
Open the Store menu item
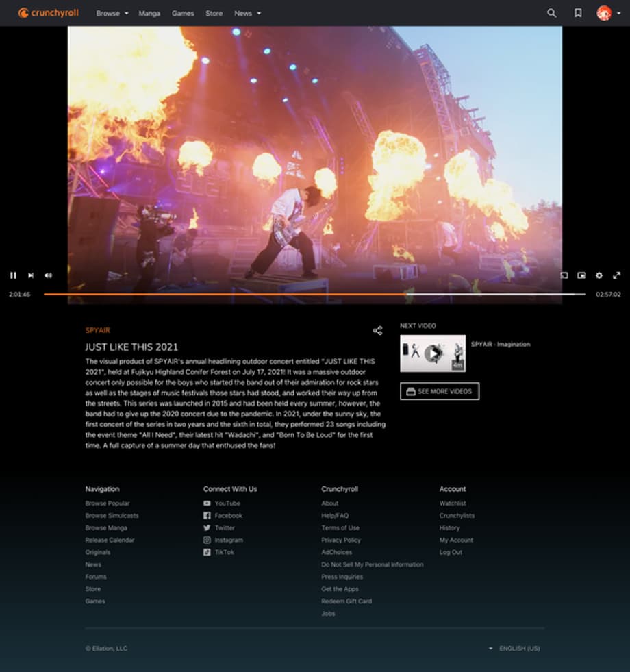(x=214, y=13)
